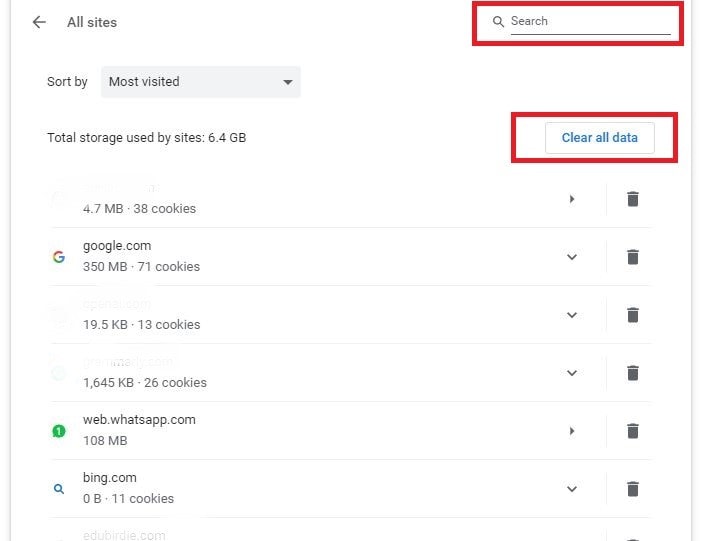Select the web.whatsapp.com site name
Image resolution: width=710 pixels, height=541 pixels.
point(139,420)
